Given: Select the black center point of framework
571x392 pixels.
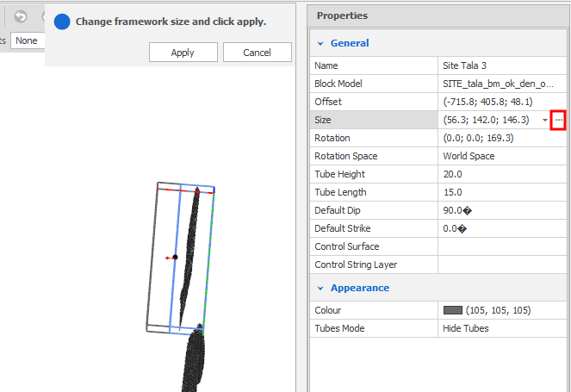Looking at the screenshot, I should [176, 257].
